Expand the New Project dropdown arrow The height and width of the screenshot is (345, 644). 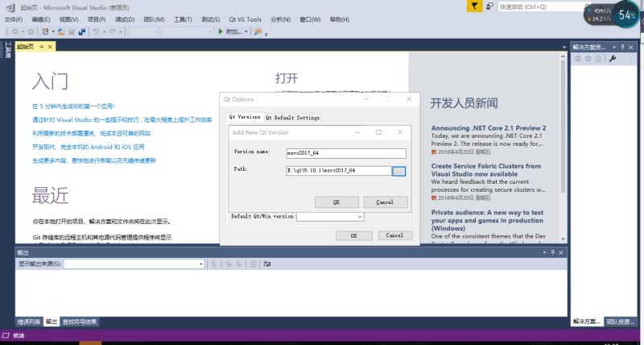click(x=53, y=31)
